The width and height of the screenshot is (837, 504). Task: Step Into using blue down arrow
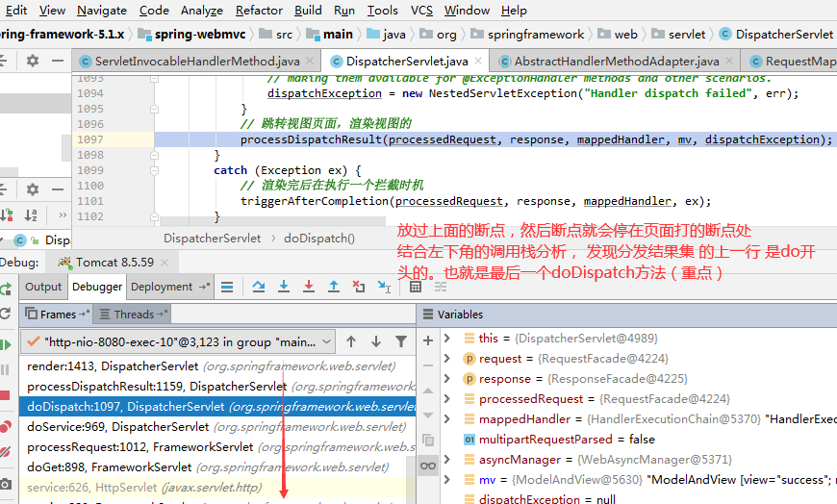(x=284, y=287)
